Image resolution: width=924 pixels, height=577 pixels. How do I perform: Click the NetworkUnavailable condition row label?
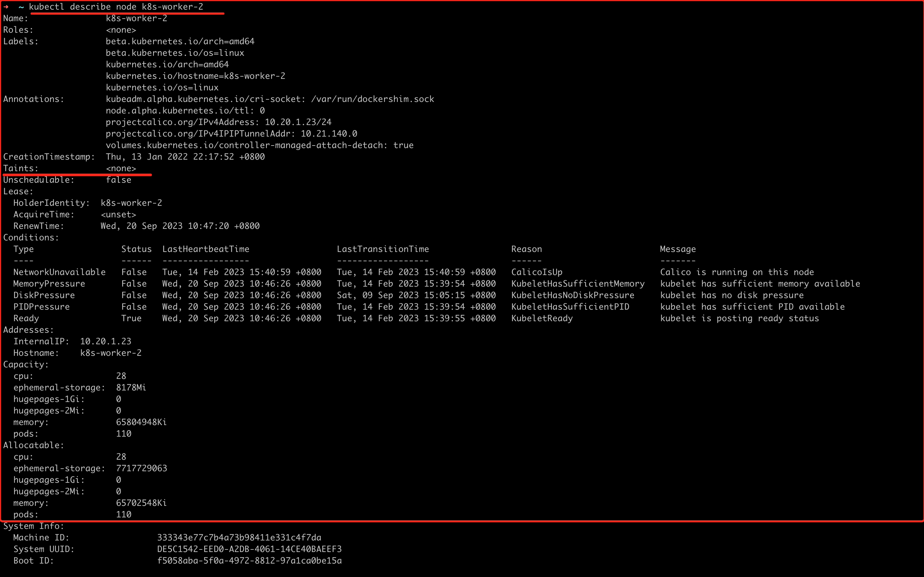pyautogui.click(x=59, y=272)
